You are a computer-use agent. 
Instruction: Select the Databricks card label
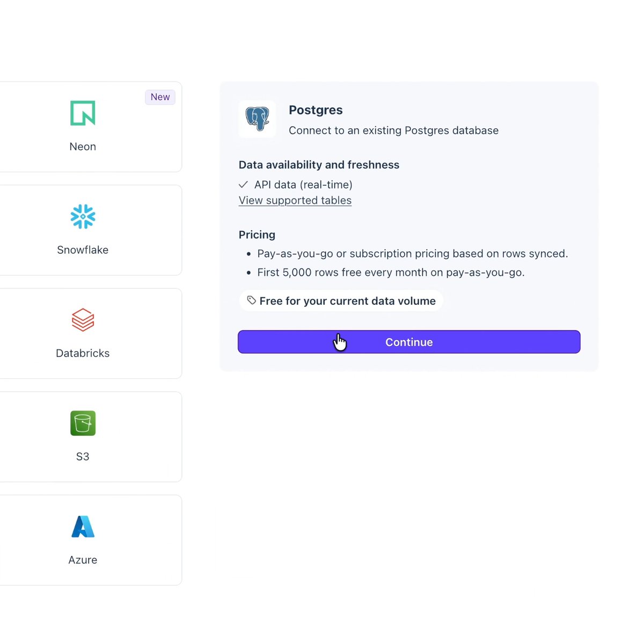click(83, 353)
